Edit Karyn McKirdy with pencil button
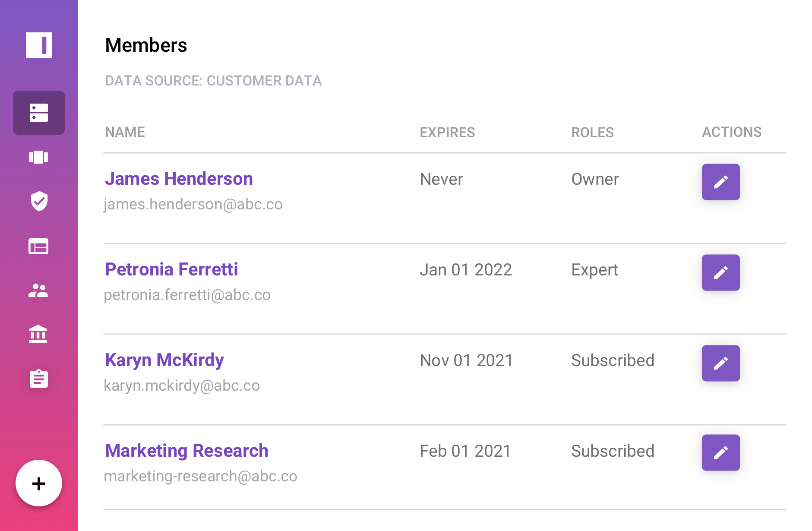 point(720,363)
